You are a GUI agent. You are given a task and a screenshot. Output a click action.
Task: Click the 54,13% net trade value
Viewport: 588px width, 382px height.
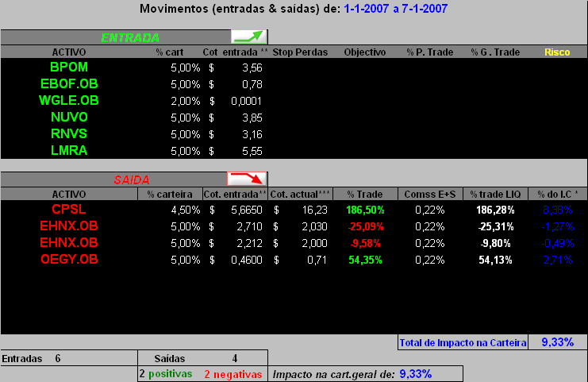click(495, 260)
